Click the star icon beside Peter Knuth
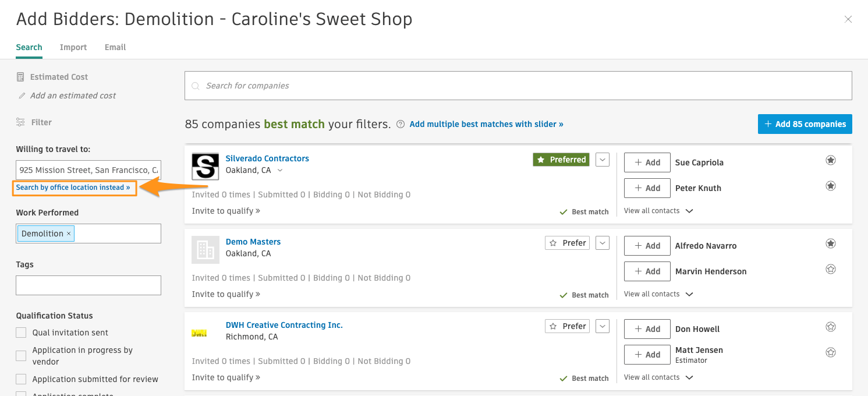 tap(831, 186)
